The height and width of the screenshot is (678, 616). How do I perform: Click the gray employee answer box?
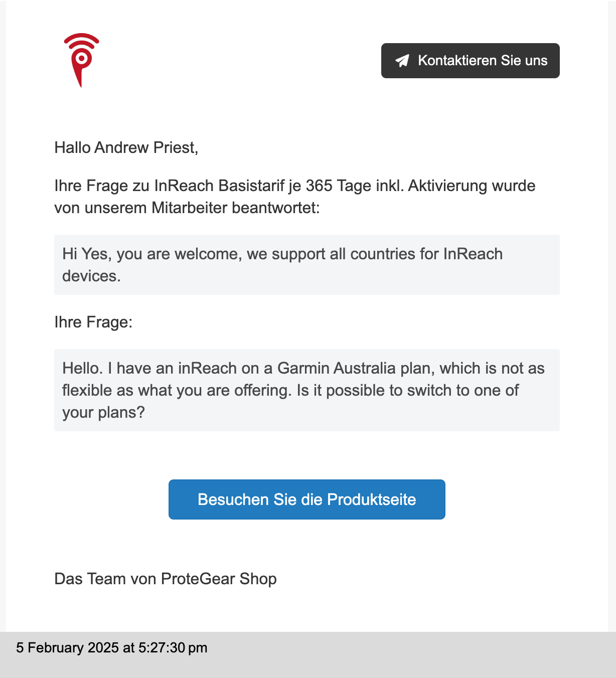307,265
